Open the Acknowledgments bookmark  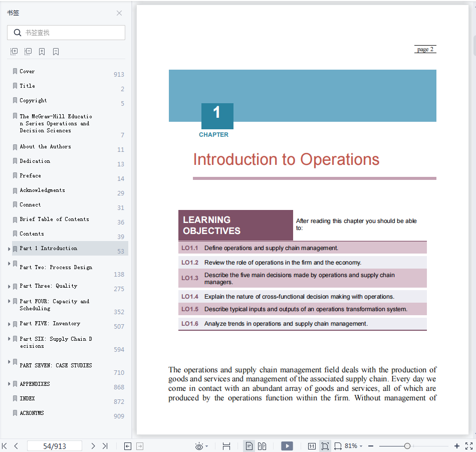pos(43,190)
